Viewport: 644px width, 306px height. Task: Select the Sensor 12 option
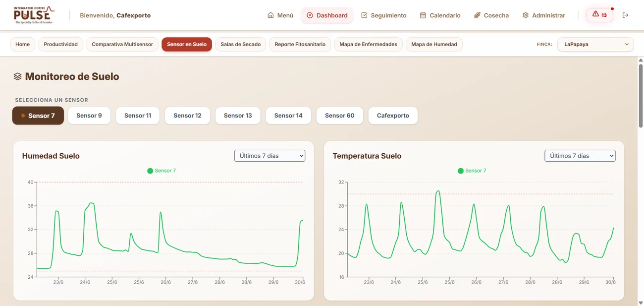pos(187,116)
